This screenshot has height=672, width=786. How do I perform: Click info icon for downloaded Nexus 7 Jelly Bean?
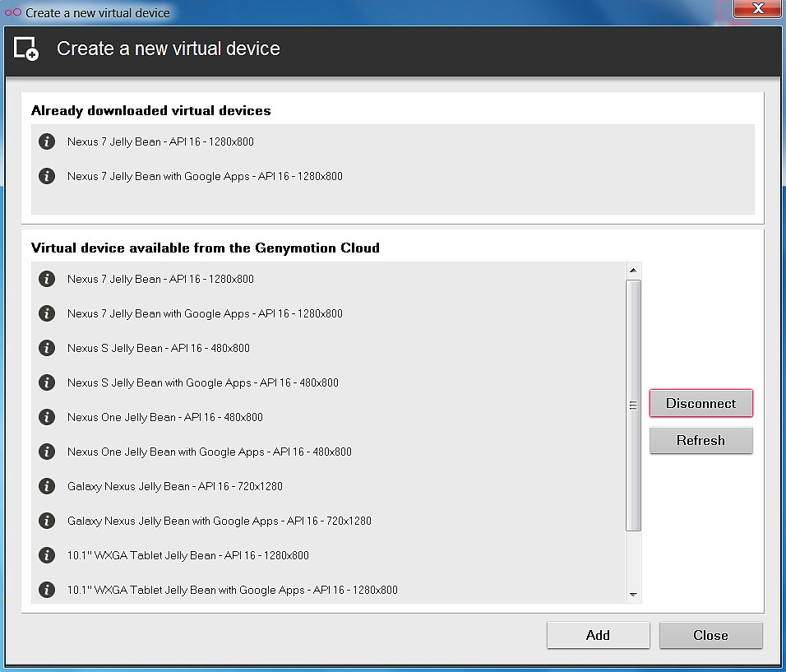coord(47,141)
